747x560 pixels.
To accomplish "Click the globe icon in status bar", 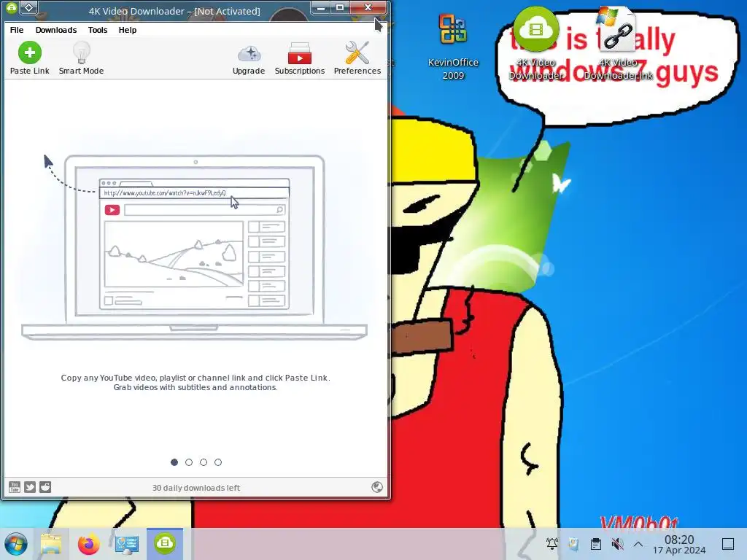I will pyautogui.click(x=377, y=486).
